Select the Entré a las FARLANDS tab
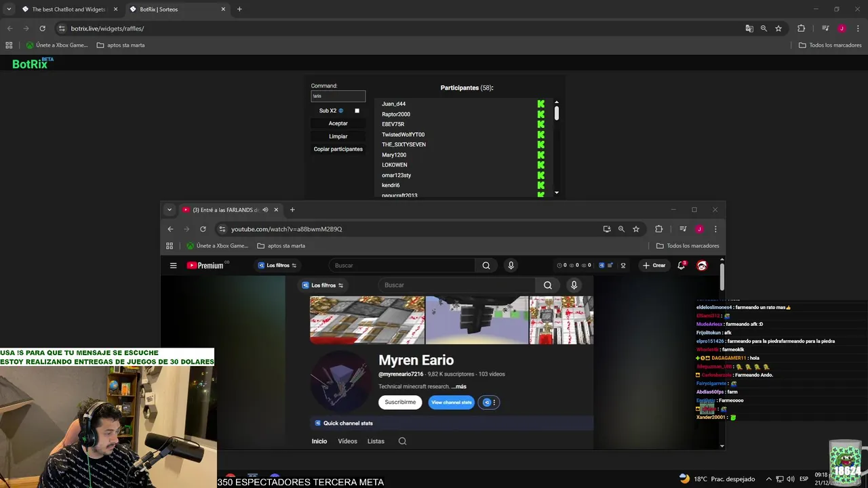The width and height of the screenshot is (868, 488). 225,210
